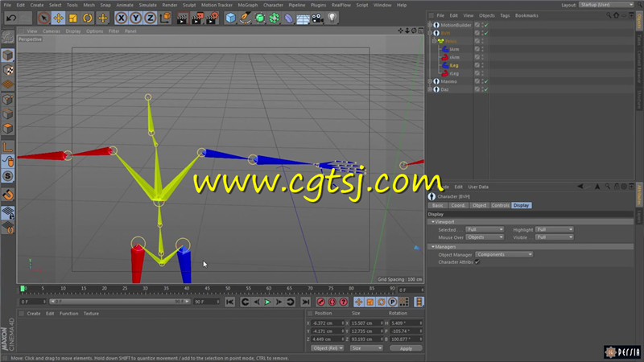Screen dimensions: 644x362
Task: Open Object Manager Bookmarks menu
Action: click(x=526, y=15)
